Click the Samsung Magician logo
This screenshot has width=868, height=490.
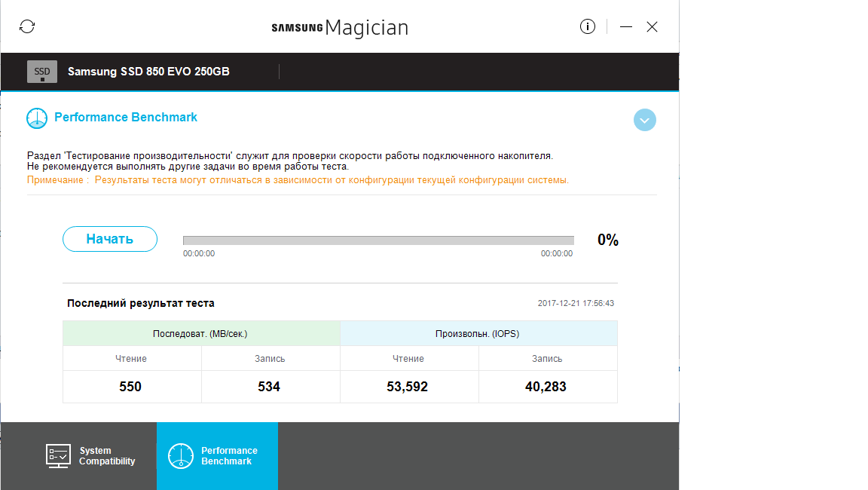tap(340, 28)
